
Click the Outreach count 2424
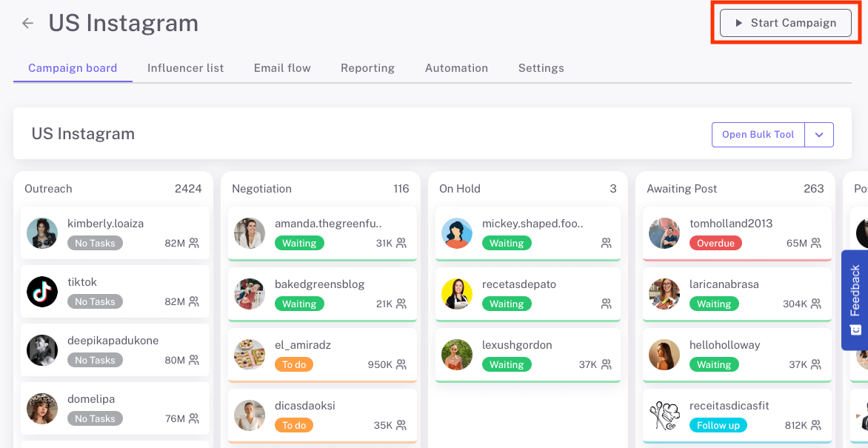188,188
